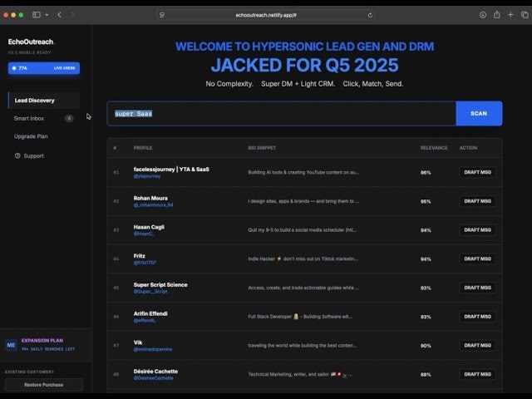Click the 90% relevance value
The image size is (532, 399).
point(426,346)
